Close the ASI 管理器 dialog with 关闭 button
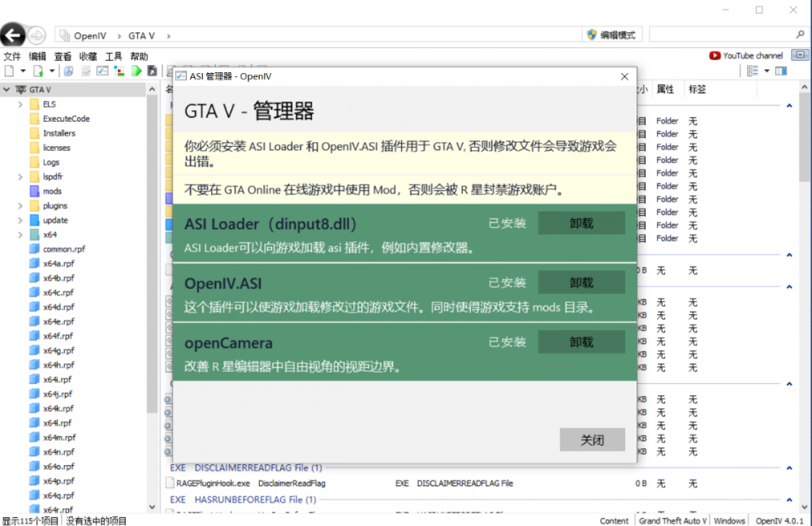The image size is (812, 526). tap(592, 439)
